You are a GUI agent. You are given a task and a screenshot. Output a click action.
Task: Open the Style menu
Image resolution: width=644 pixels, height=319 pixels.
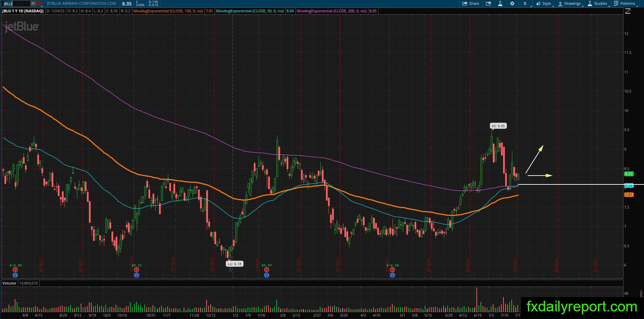tap(544, 3)
